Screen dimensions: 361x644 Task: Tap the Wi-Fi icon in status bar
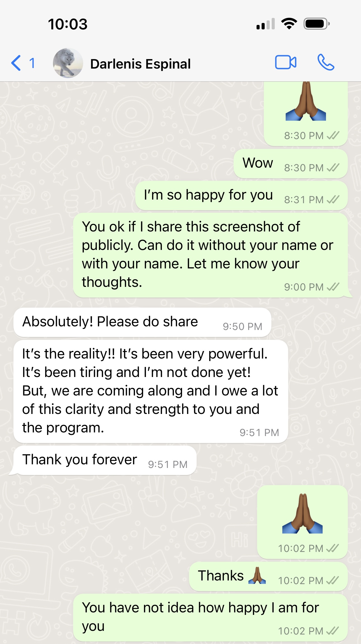(289, 24)
